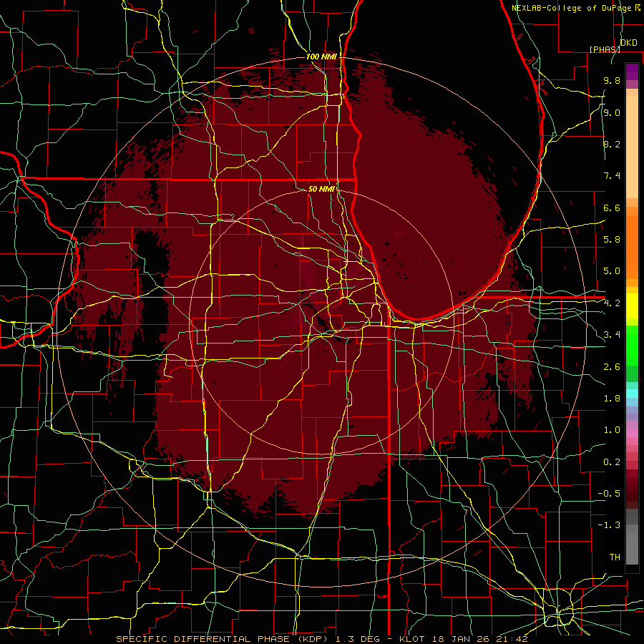Click the 18 JAN 26 date text

pos(460,639)
